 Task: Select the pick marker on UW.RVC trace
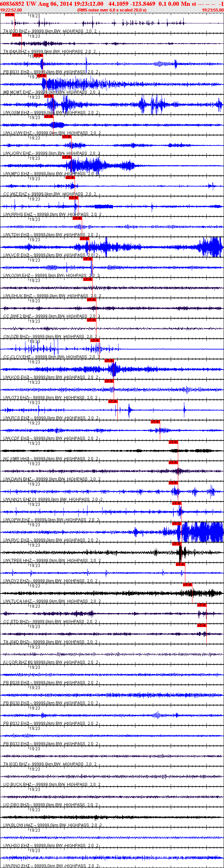click(x=177, y=524)
